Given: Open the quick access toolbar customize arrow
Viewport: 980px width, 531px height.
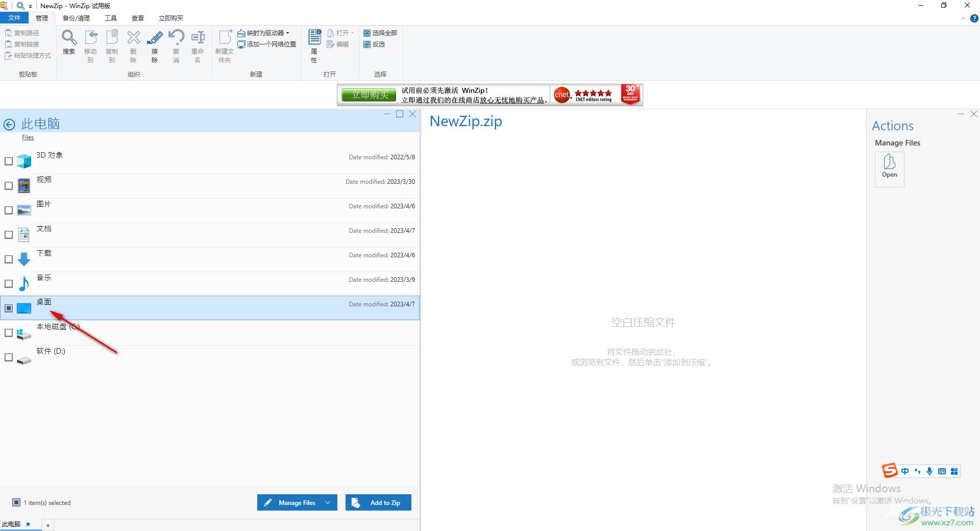Looking at the screenshot, I should (30, 6).
